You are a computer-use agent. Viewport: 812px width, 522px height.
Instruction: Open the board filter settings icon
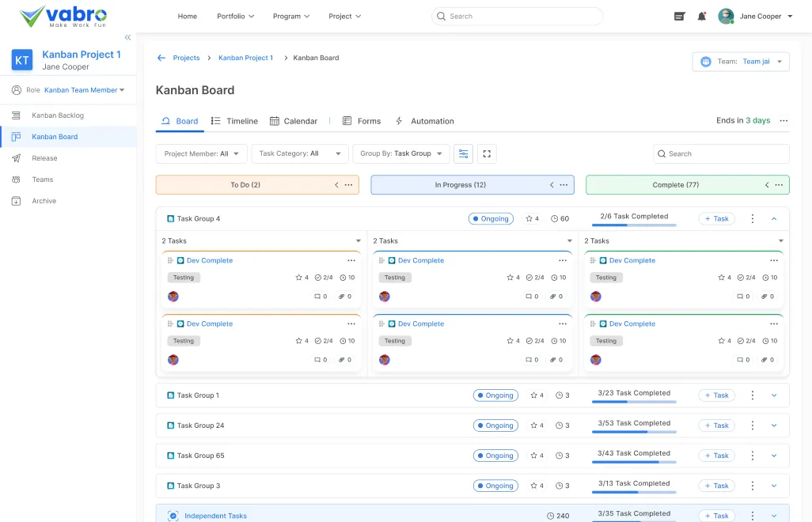[463, 153]
